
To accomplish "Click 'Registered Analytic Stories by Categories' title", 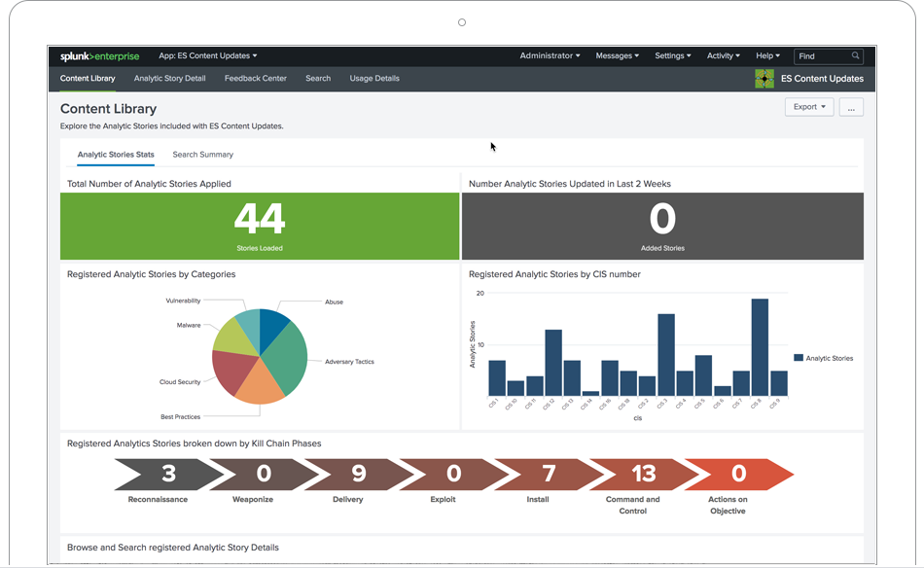I will pos(152,274).
